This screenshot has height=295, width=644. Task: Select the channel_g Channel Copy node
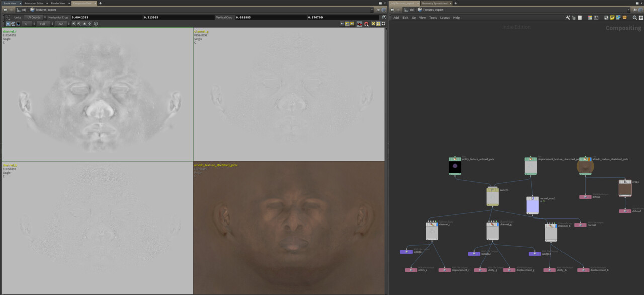pyautogui.click(x=492, y=231)
